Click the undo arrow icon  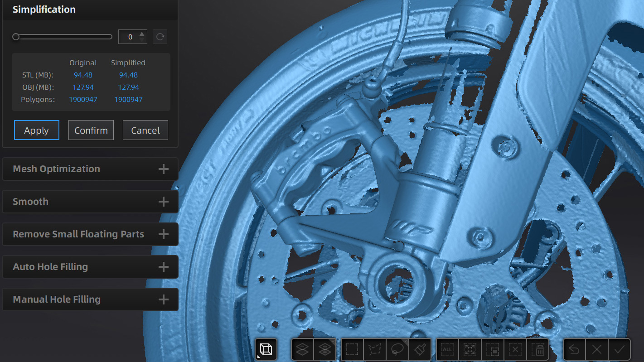tap(574, 349)
